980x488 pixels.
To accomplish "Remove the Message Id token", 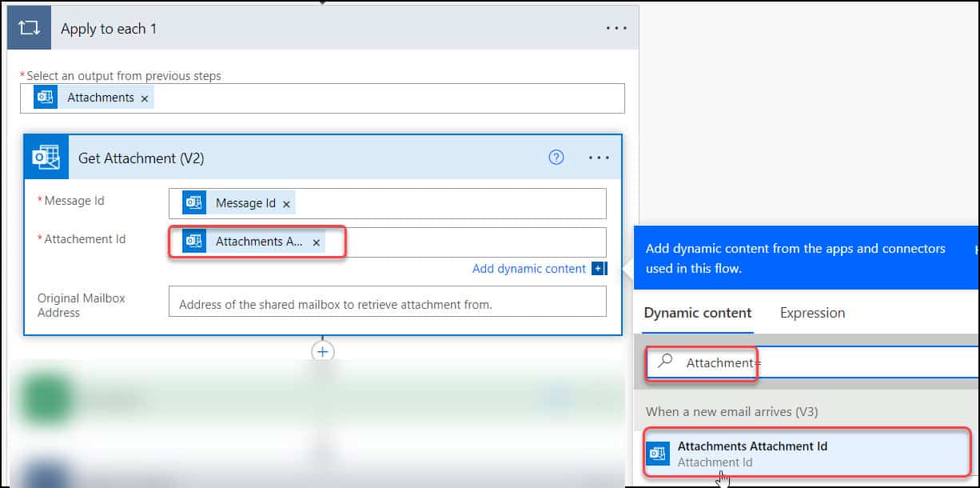I will pos(286,202).
